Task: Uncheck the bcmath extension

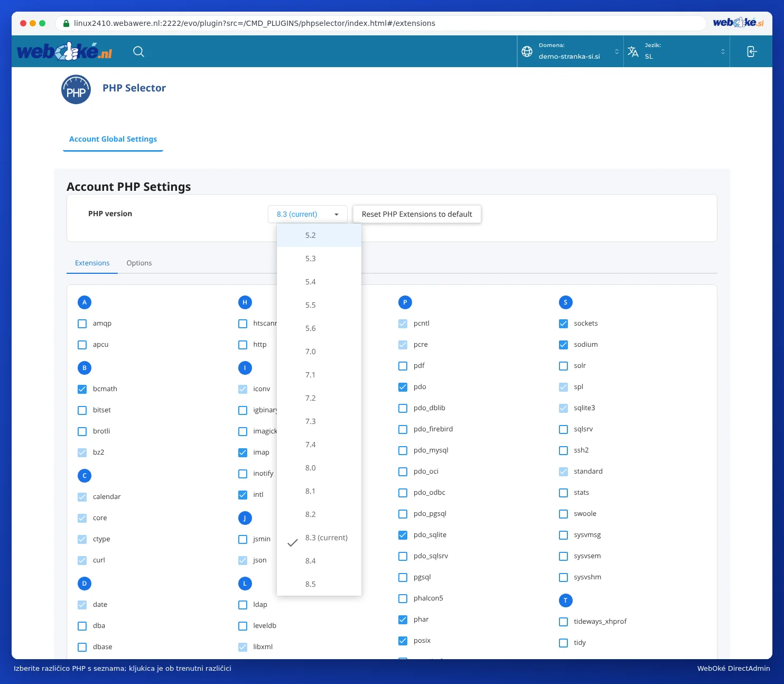Action: 82,389
